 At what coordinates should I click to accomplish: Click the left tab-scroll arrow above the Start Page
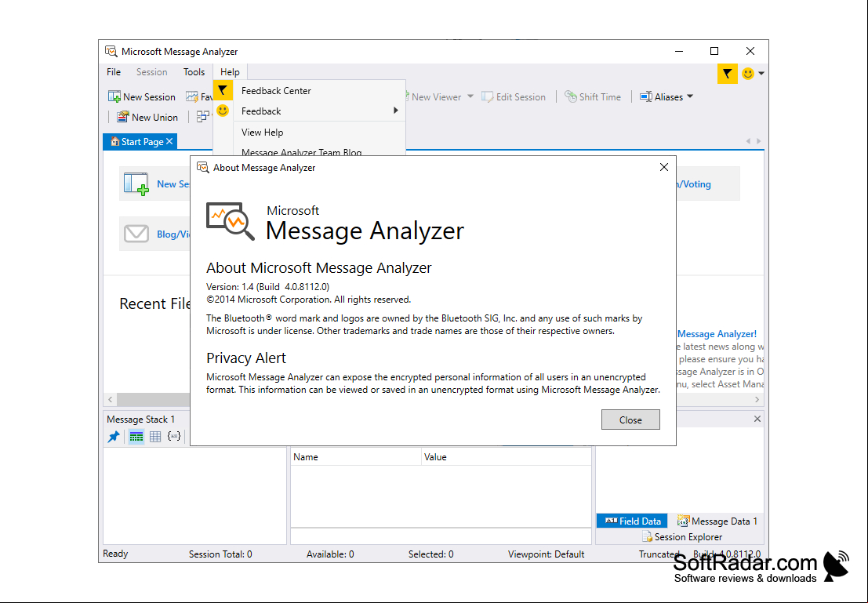tap(749, 141)
